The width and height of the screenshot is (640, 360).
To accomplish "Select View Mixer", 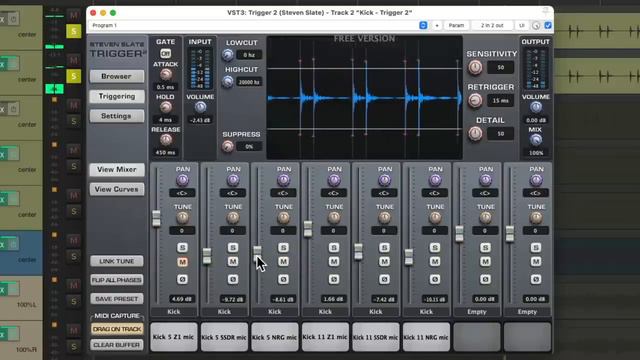I will 117,169.
